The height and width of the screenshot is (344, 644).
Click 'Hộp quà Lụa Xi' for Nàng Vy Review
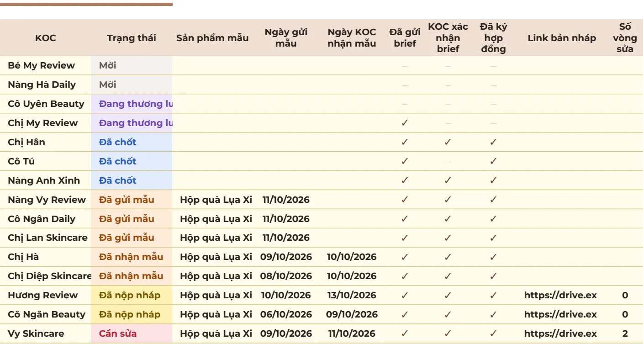pyautogui.click(x=216, y=200)
